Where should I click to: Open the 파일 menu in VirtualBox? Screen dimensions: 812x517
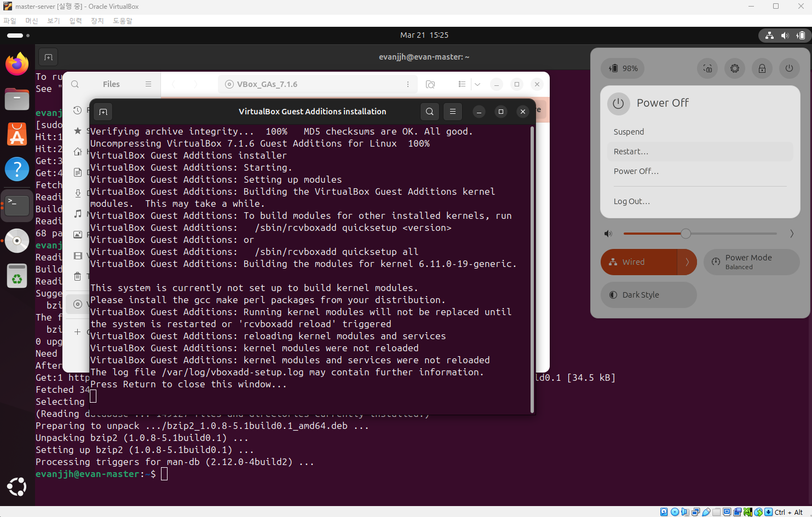point(10,21)
